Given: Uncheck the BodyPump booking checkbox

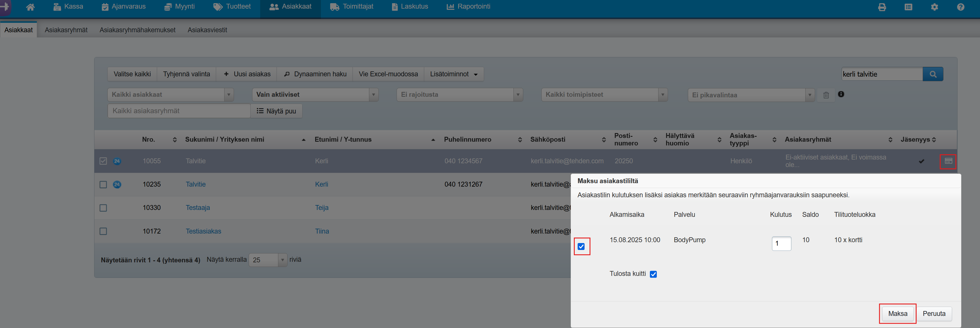Looking at the screenshot, I should [581, 247].
